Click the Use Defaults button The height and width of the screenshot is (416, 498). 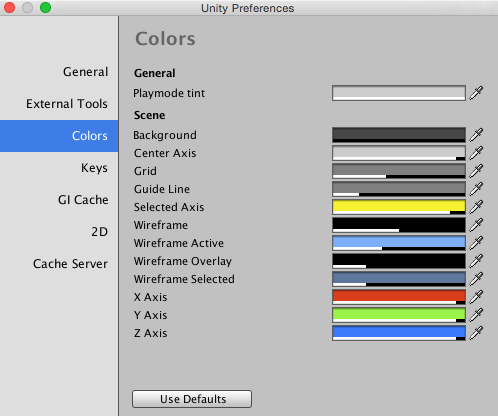click(192, 399)
